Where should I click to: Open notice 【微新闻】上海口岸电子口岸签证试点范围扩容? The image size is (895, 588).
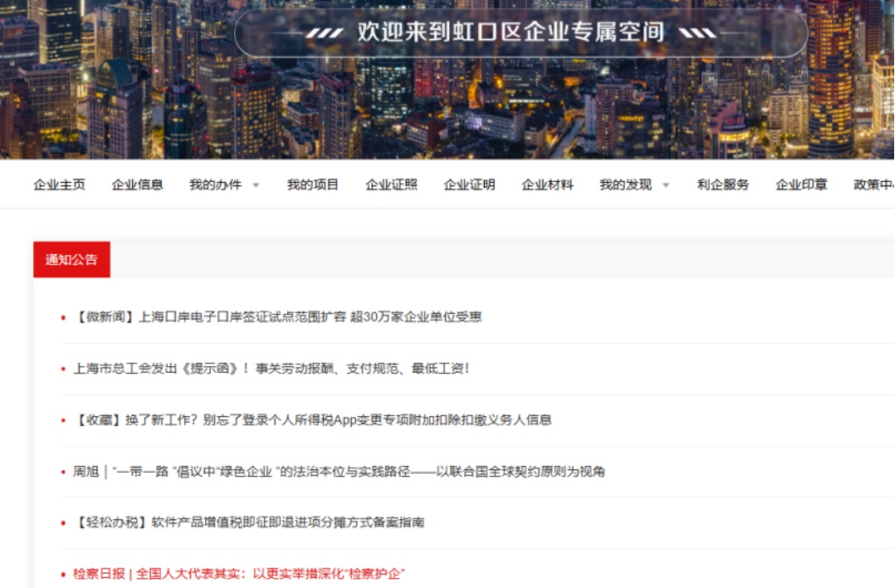tap(278, 317)
